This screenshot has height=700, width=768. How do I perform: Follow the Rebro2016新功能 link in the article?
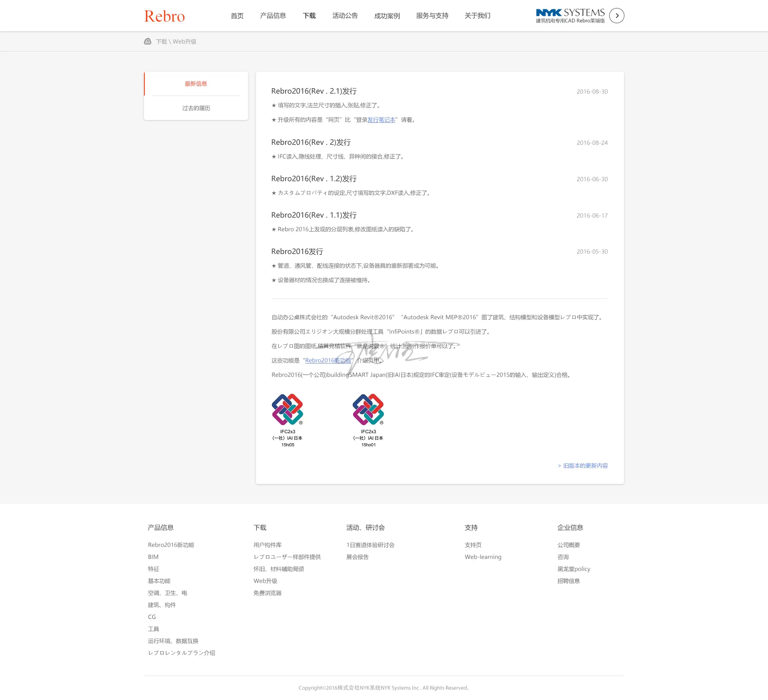[x=328, y=360]
